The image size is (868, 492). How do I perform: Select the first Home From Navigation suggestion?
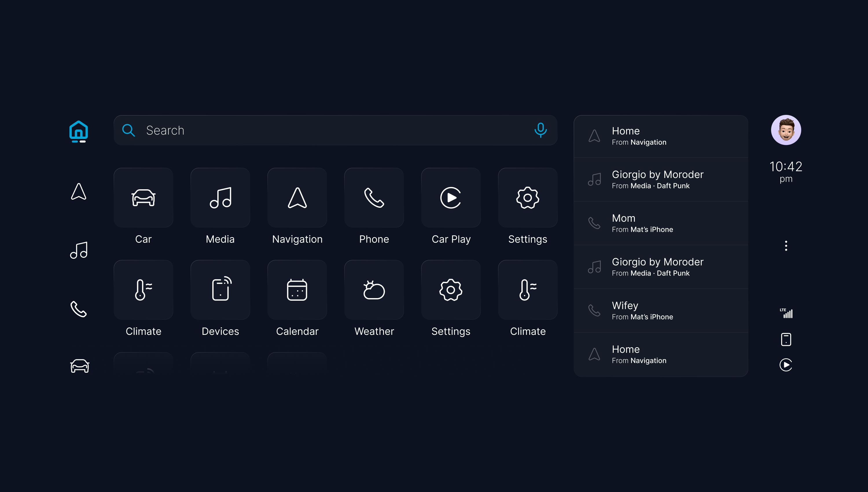tap(661, 136)
